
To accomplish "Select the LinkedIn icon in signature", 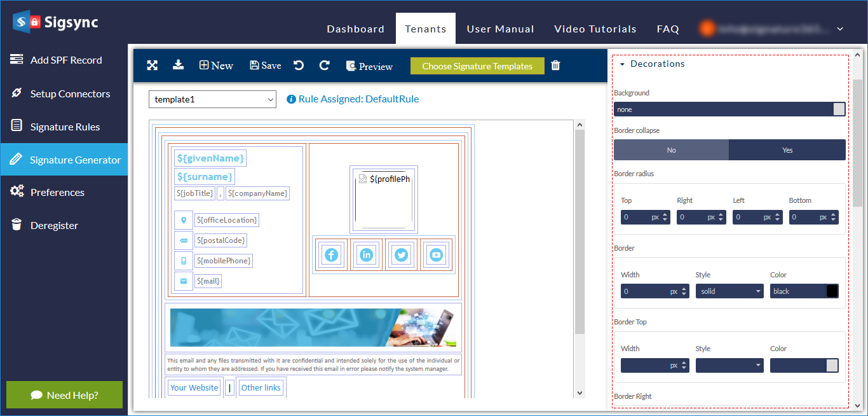I will point(366,255).
